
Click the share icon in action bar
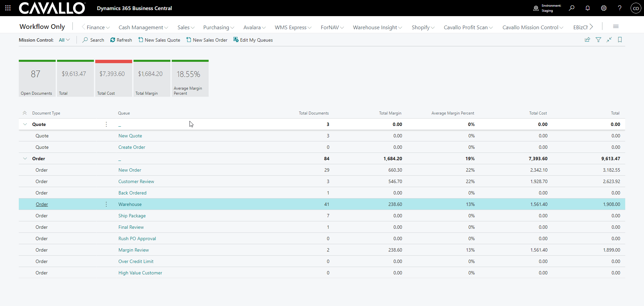587,40
